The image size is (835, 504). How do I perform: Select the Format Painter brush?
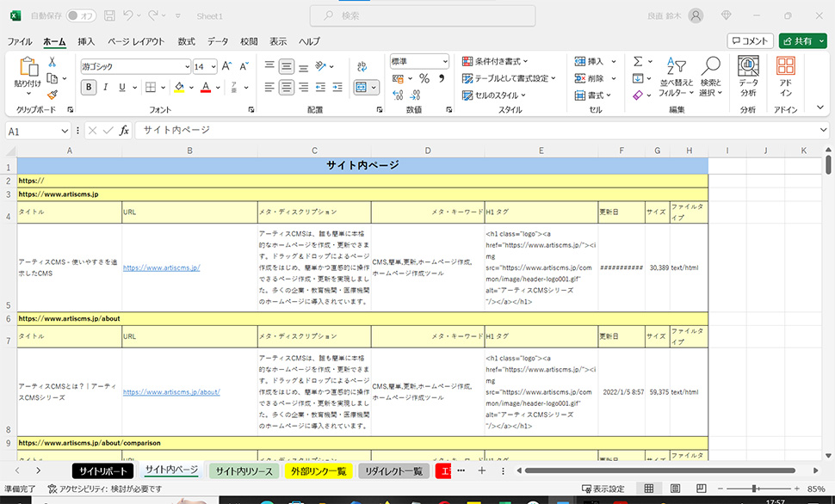point(53,95)
